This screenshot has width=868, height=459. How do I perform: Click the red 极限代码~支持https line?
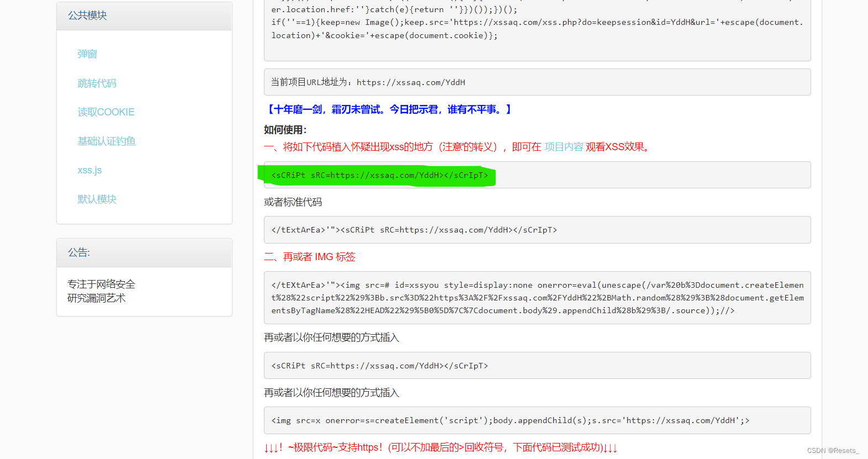tap(441, 447)
